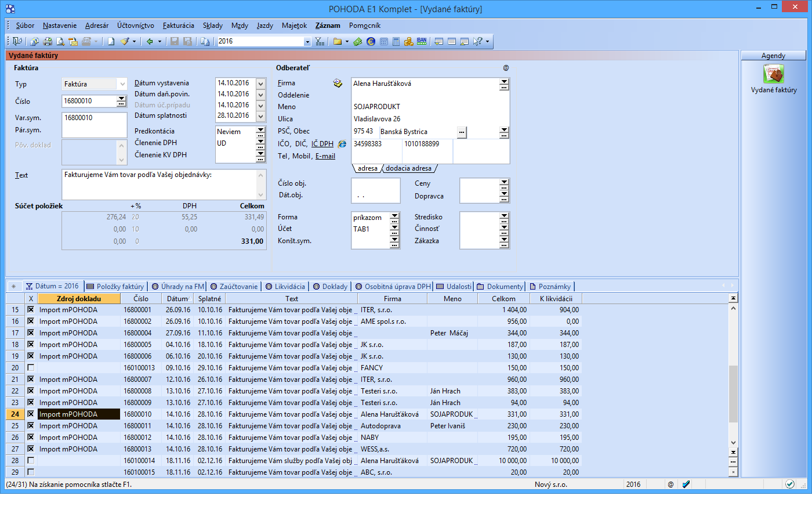Open the calculator icon in toolbar
This screenshot has height=513, width=812.
tap(396, 41)
